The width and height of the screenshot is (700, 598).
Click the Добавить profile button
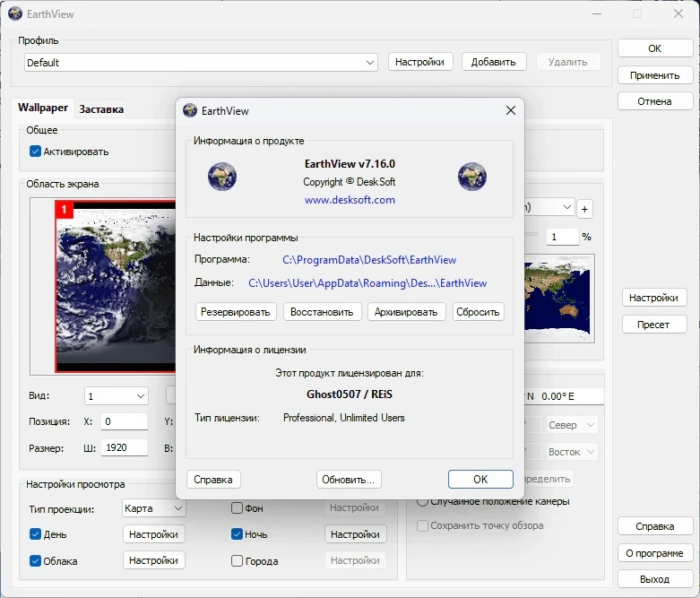(494, 62)
